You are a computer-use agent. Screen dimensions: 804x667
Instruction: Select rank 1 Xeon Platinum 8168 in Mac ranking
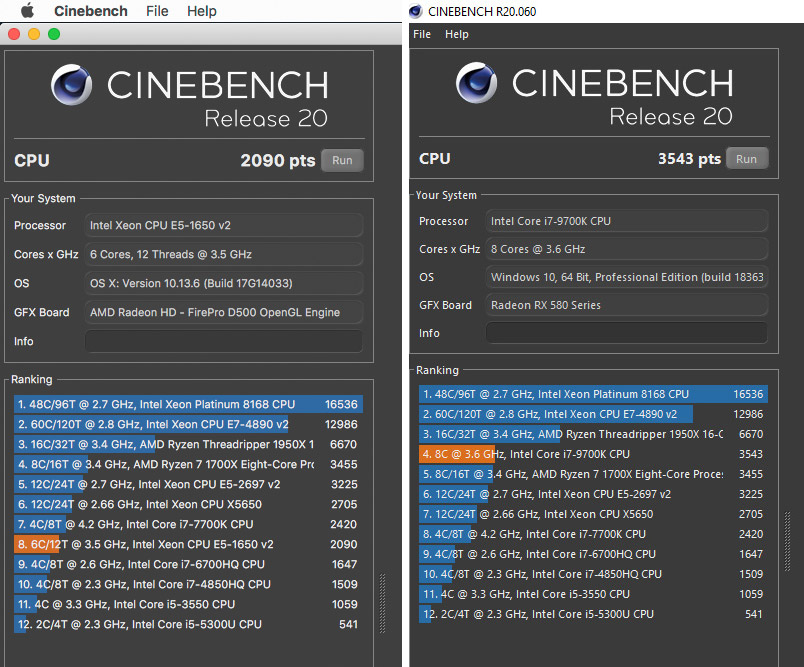[188, 405]
